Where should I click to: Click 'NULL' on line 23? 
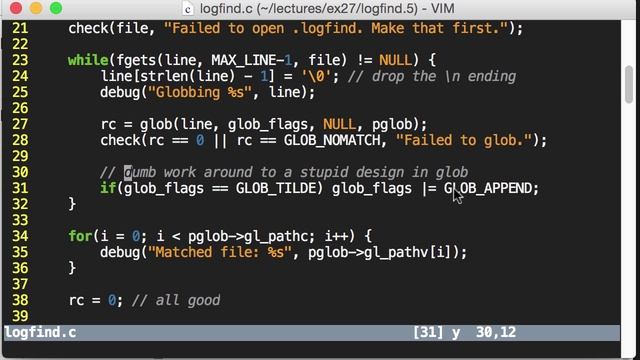[396, 60]
